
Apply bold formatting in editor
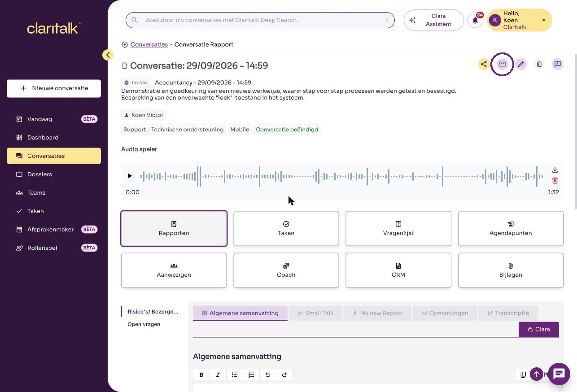tap(201, 375)
